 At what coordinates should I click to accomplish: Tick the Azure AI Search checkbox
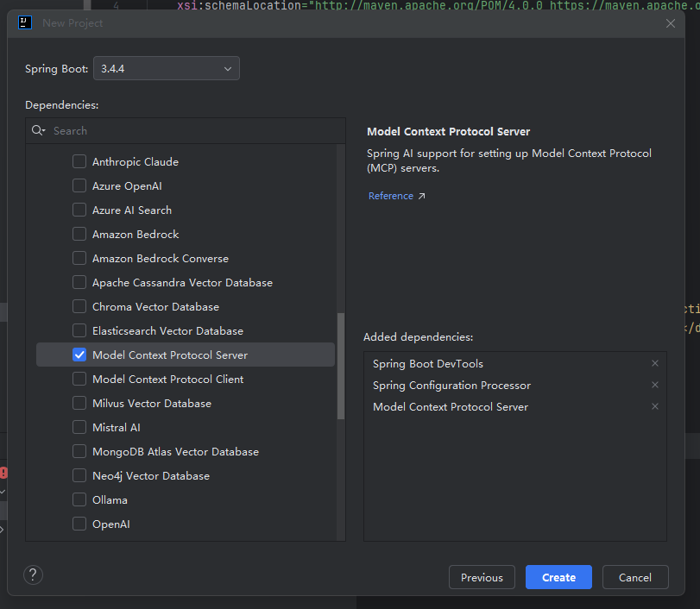(79, 210)
